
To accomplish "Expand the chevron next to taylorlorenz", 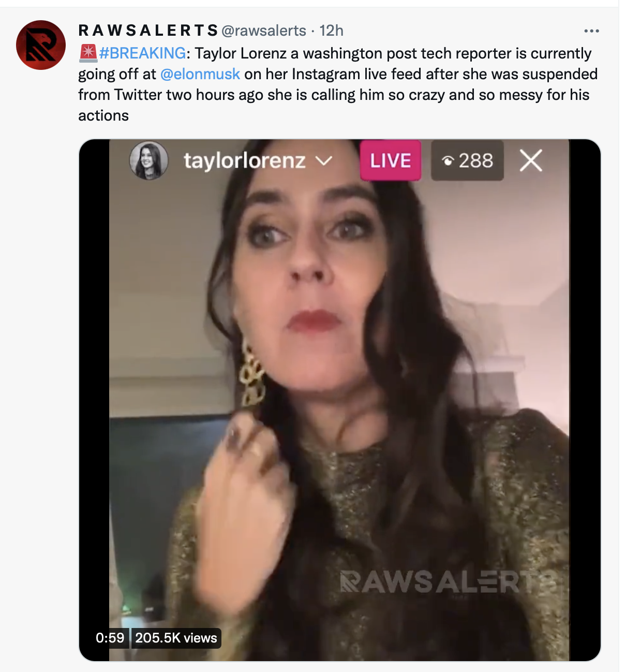I will [x=323, y=161].
